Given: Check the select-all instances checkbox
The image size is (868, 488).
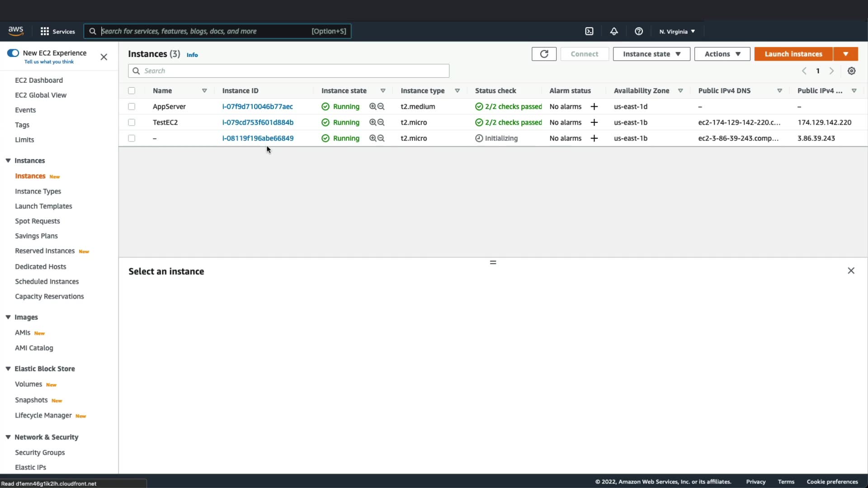Looking at the screenshot, I should click(x=132, y=91).
